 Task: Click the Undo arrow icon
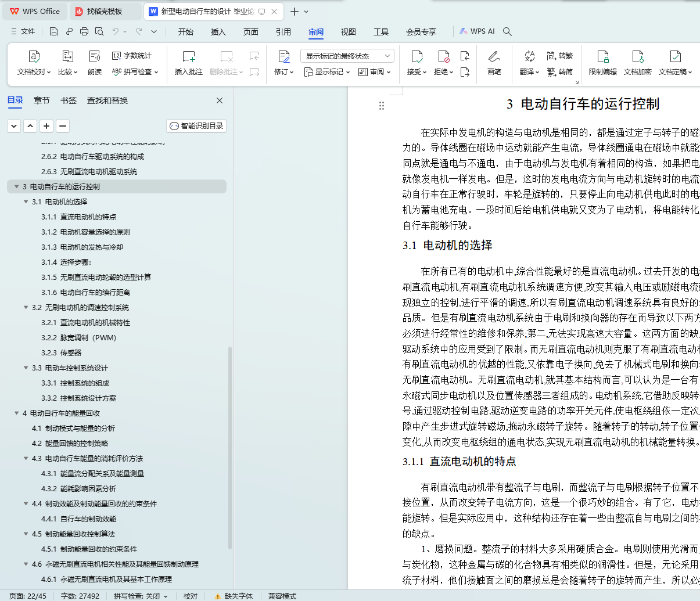pos(116,31)
